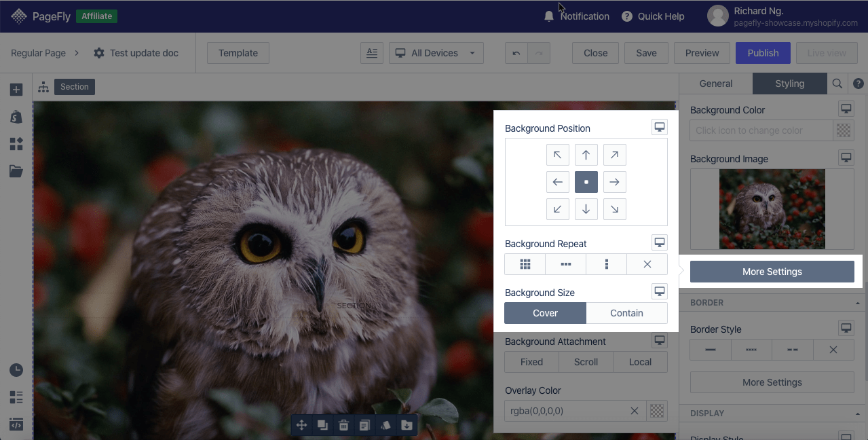Screen dimensions: 868x440
Task: Click the Richard Ng. user avatar
Action: [718, 16]
